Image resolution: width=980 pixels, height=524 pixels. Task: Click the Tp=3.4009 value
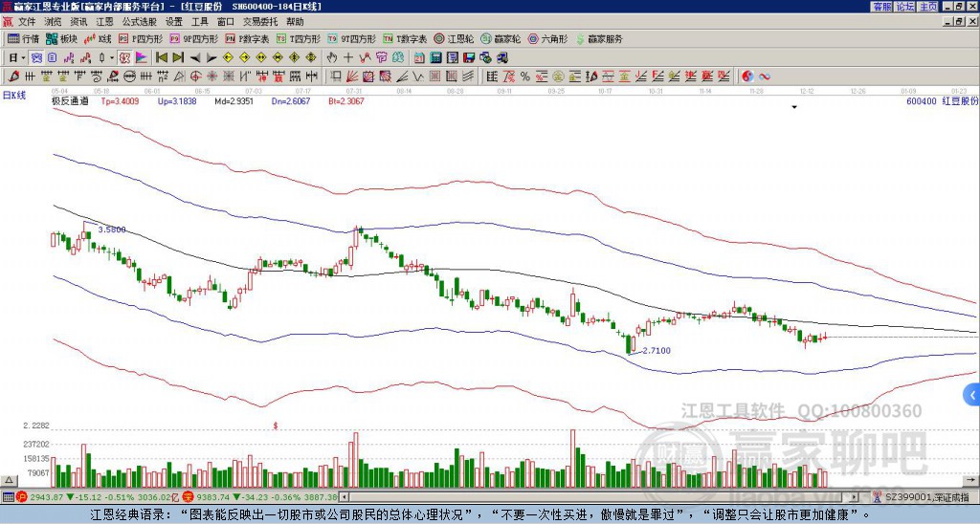[120, 100]
